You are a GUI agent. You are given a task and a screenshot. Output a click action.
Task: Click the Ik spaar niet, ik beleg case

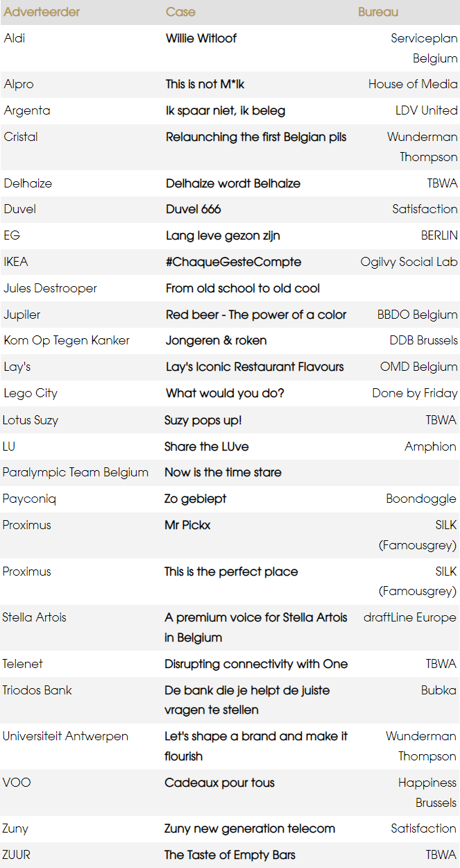[x=225, y=110]
